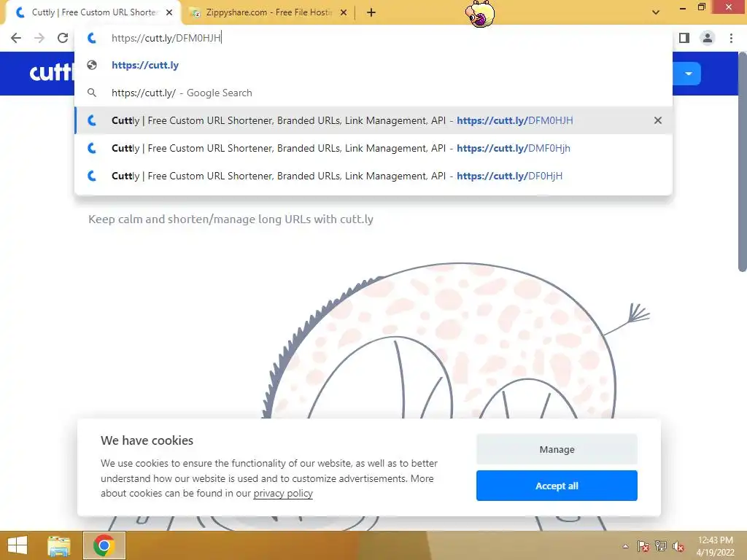Open the tab search chevron dropdown
The width and height of the screenshot is (747, 560).
tap(656, 12)
